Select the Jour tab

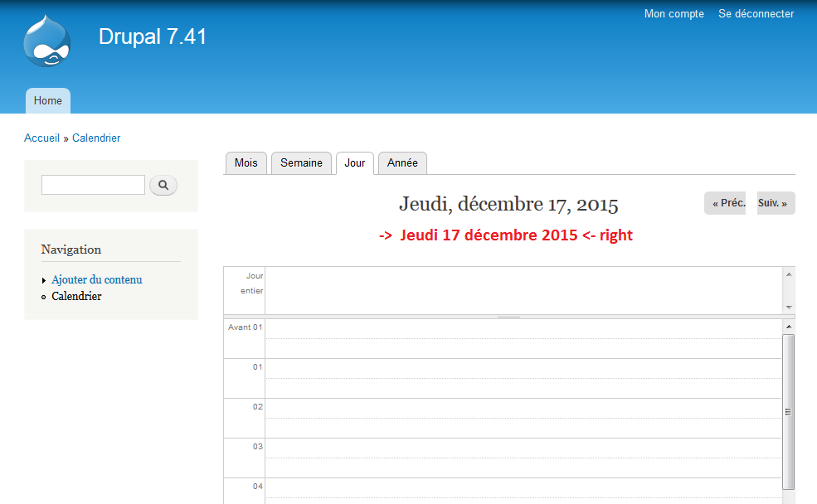355,163
